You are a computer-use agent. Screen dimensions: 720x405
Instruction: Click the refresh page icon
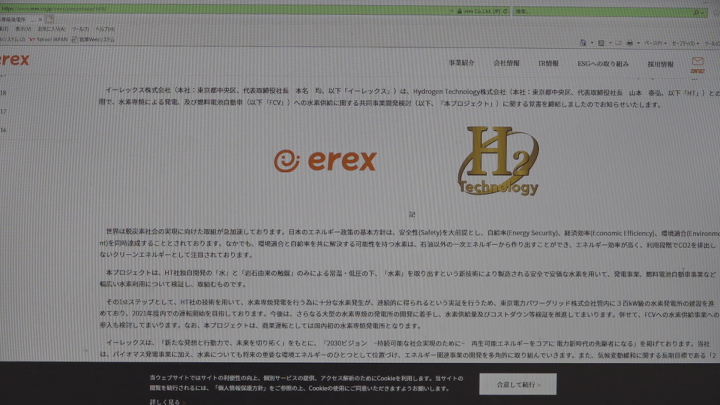(x=506, y=11)
